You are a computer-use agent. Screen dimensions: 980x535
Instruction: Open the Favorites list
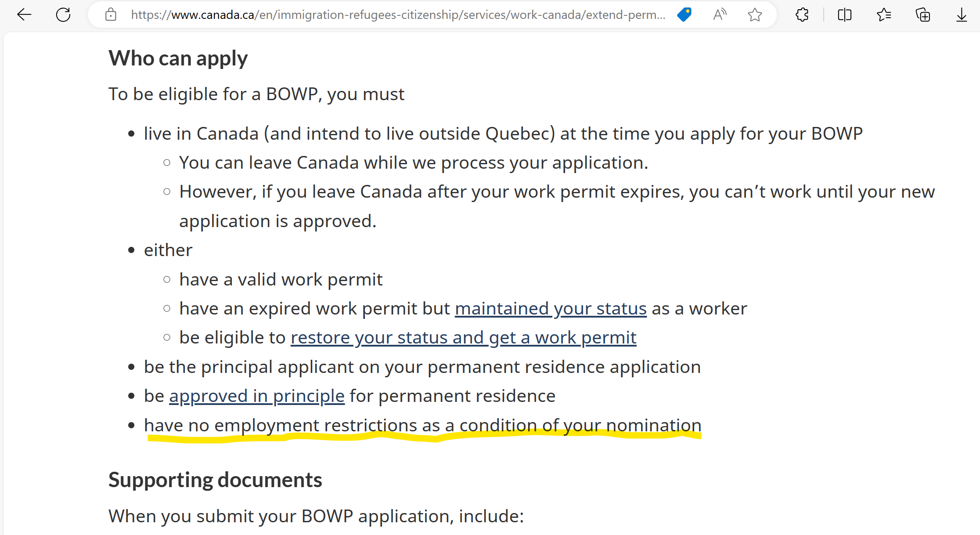pos(884,14)
